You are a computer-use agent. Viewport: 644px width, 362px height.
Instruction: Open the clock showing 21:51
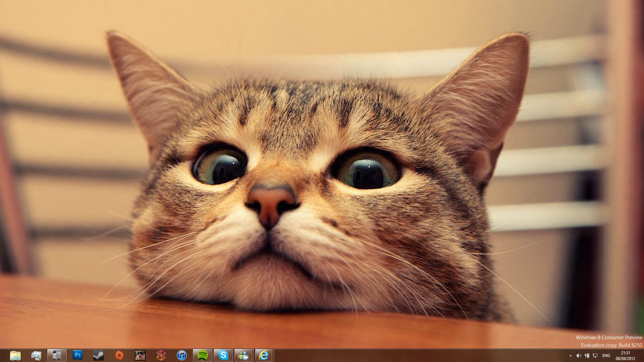click(626, 356)
